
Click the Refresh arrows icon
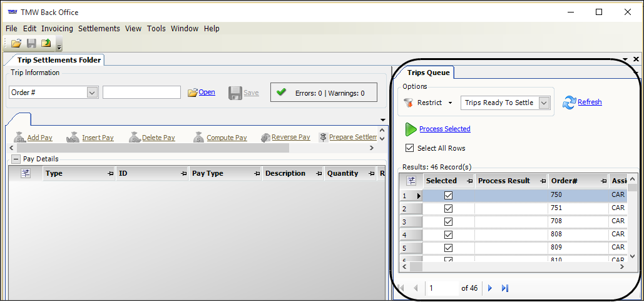tap(570, 103)
